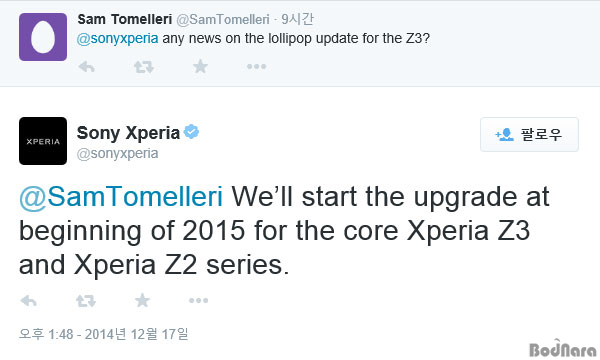Open more options on Sam Tomelleri's tweet

coord(256,67)
